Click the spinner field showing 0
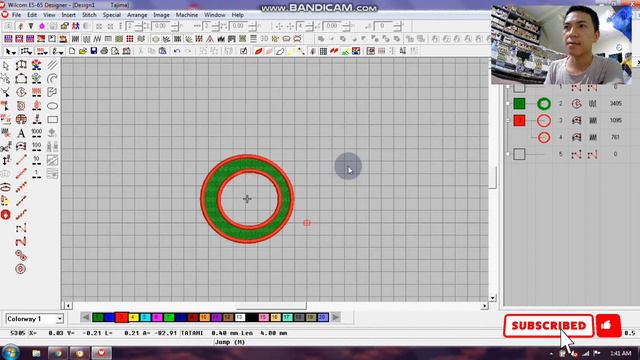 383,26
